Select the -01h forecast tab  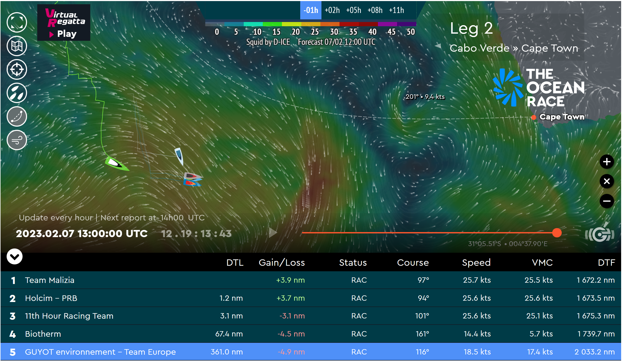(x=311, y=10)
